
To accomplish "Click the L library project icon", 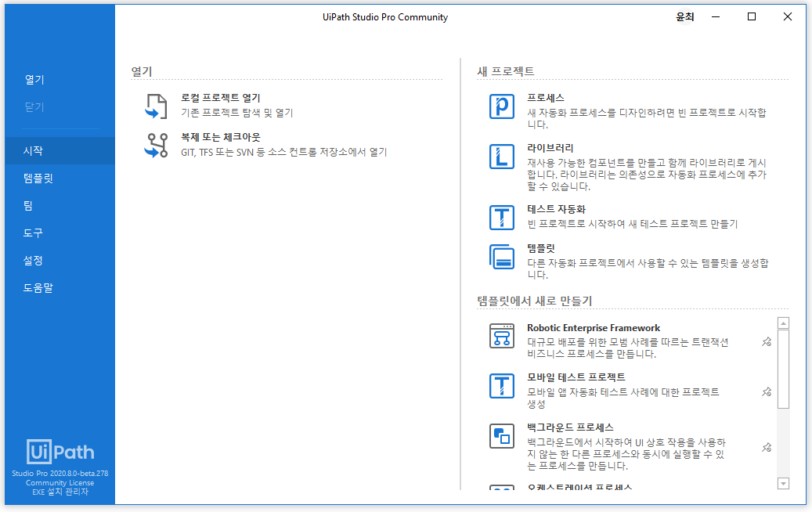I will (x=502, y=157).
